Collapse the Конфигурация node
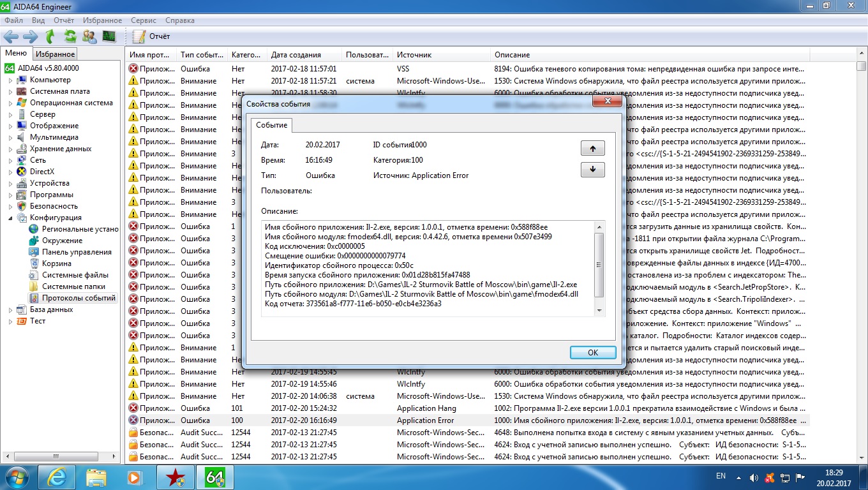868x490 pixels. [10, 218]
